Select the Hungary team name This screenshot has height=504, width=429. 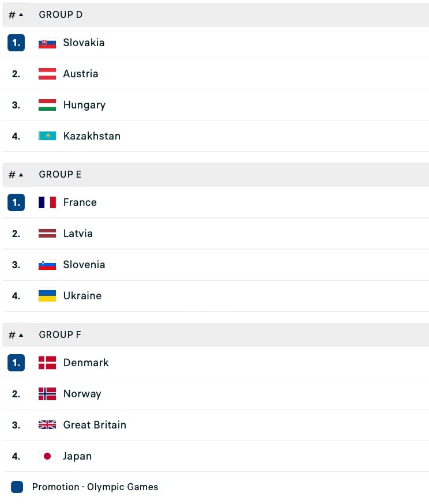84,105
